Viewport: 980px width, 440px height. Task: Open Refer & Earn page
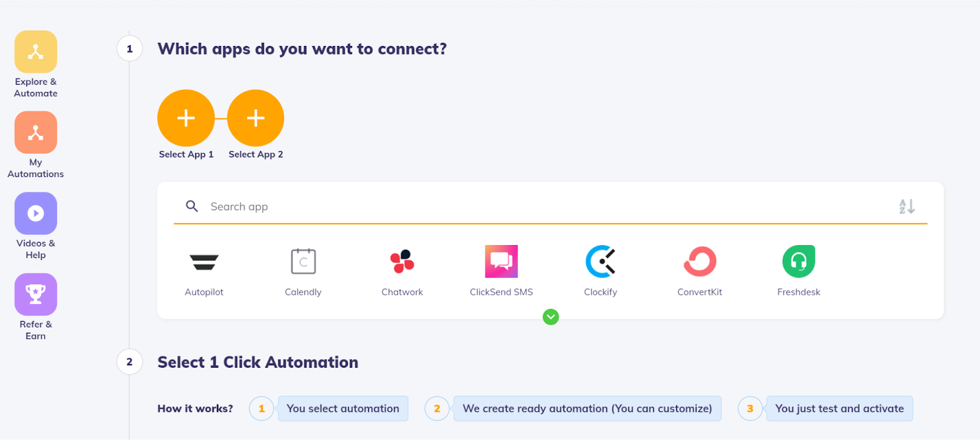coord(36,295)
